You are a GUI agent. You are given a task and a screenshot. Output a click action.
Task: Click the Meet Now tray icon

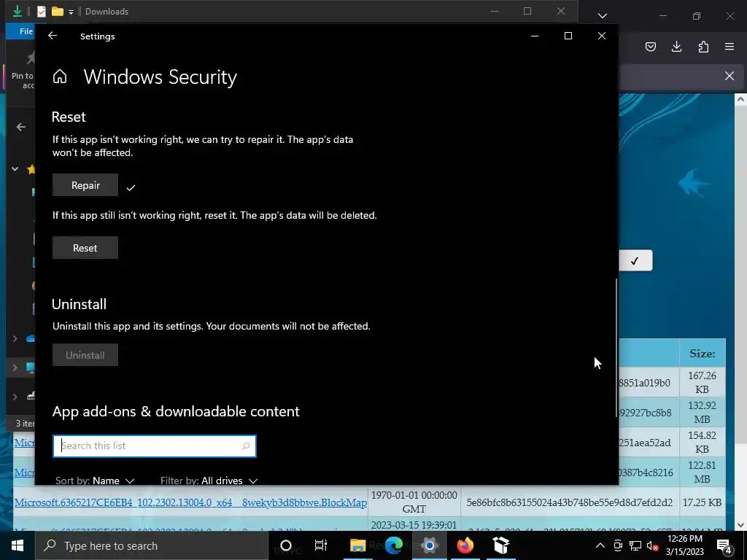coord(618,545)
